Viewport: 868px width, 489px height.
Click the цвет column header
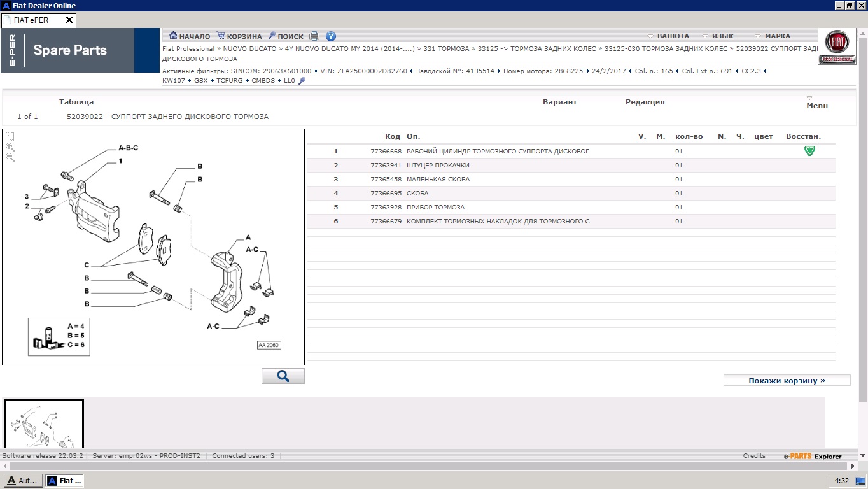coord(763,136)
